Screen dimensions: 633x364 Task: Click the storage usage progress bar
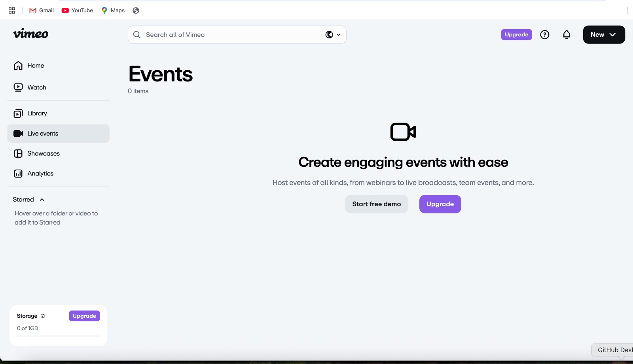tap(58, 336)
